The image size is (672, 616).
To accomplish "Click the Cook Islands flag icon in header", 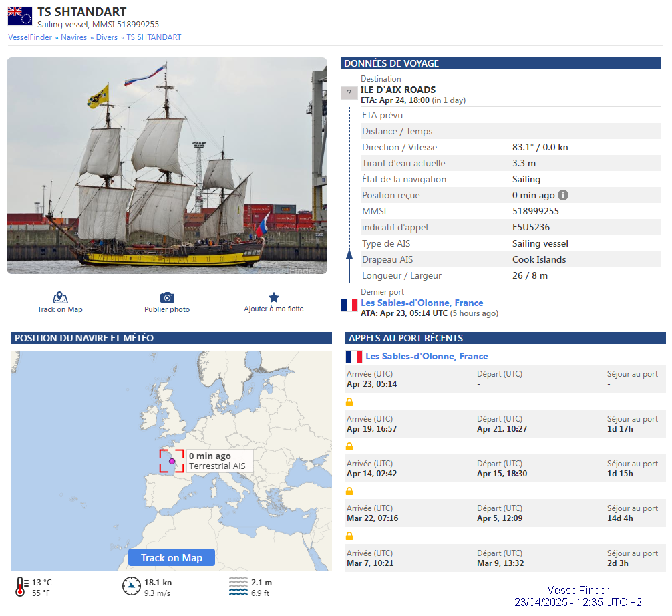I will click(x=20, y=17).
